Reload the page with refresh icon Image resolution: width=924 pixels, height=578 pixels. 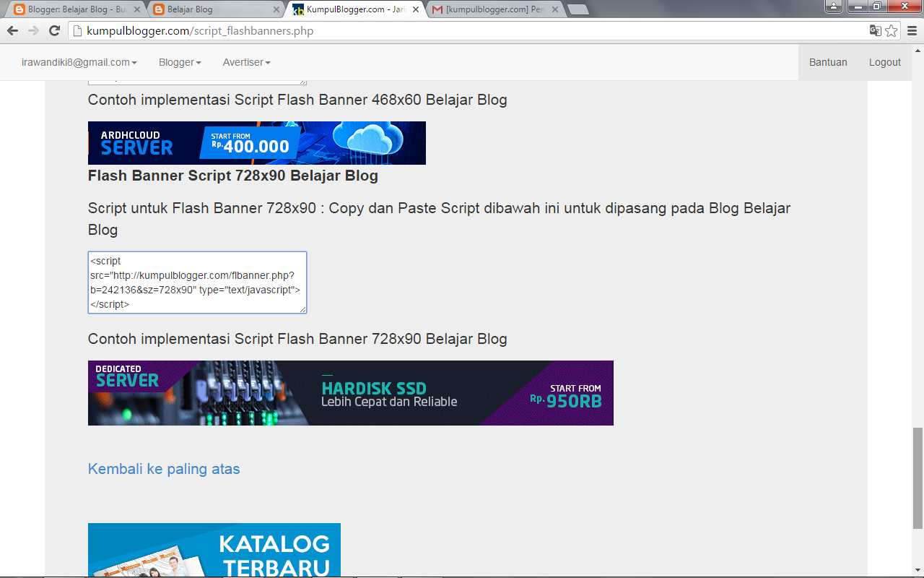tap(54, 31)
